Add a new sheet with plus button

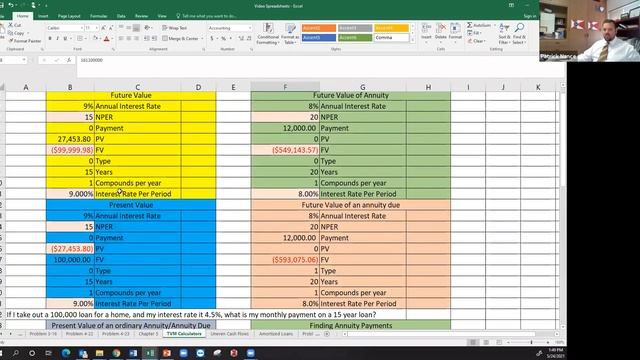coord(327,334)
